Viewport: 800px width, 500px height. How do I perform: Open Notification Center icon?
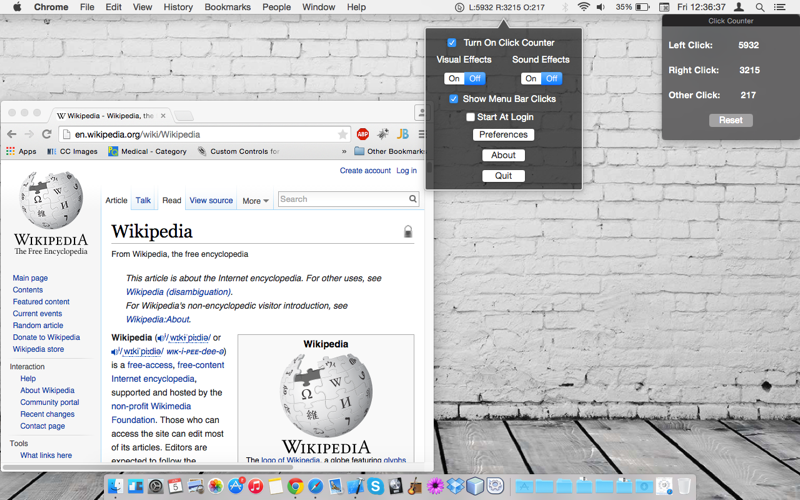pyautogui.click(x=780, y=7)
